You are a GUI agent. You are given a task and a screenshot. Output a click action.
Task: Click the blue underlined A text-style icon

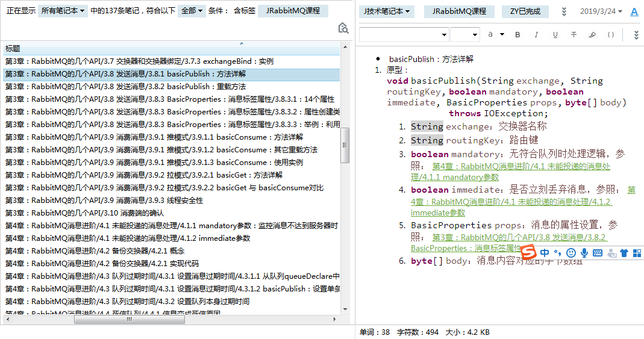[634, 11]
